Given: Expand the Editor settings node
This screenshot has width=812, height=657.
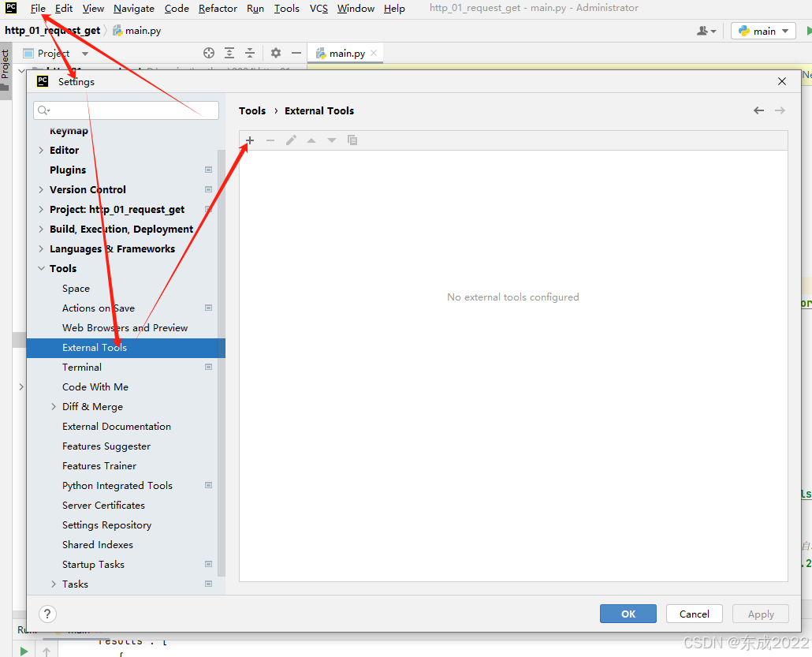Looking at the screenshot, I should (x=41, y=151).
